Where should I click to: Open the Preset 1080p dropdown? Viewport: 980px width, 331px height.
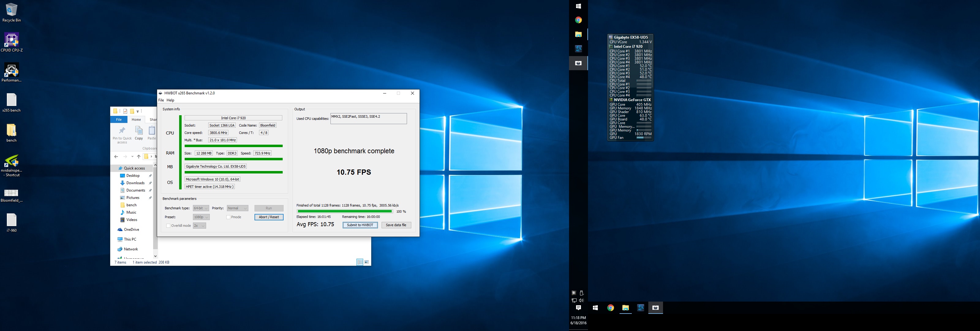pyautogui.click(x=201, y=217)
